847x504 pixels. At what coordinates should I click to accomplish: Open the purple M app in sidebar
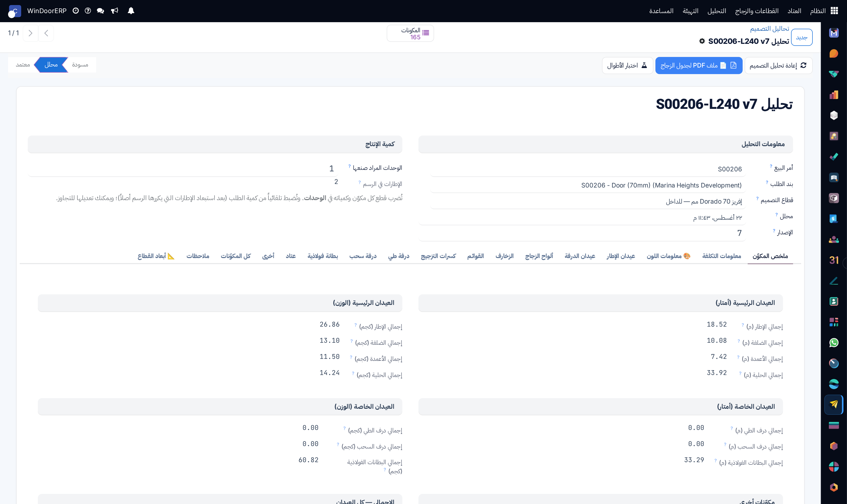pyautogui.click(x=834, y=33)
